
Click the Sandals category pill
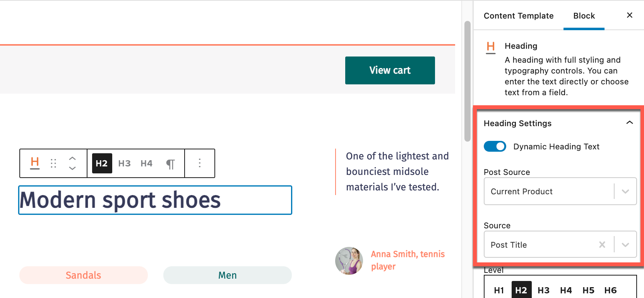[83, 275]
